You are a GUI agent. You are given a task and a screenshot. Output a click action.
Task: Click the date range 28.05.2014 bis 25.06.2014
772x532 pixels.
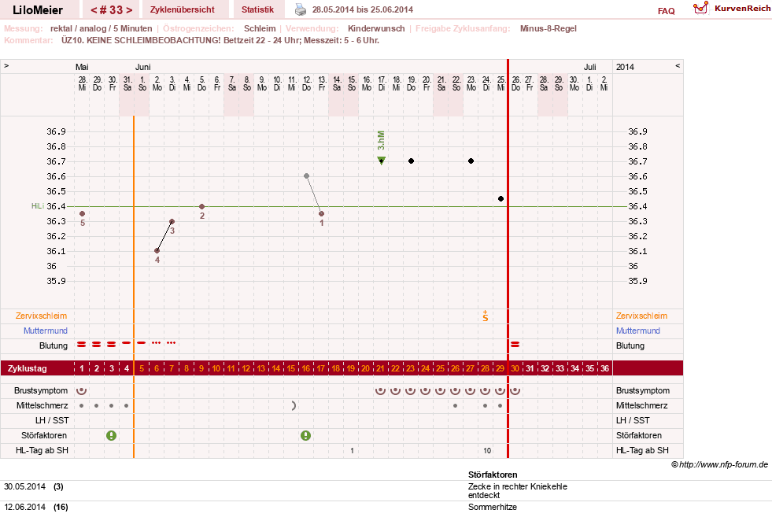[x=363, y=9]
